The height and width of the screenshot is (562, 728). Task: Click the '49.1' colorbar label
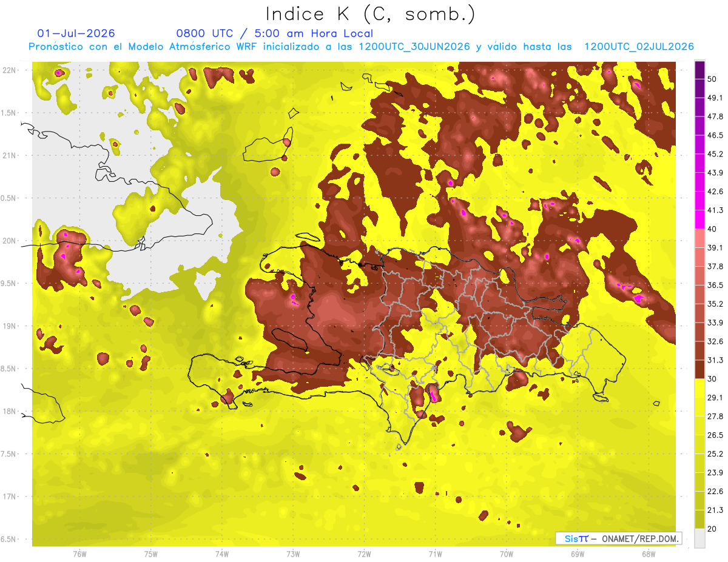715,98
